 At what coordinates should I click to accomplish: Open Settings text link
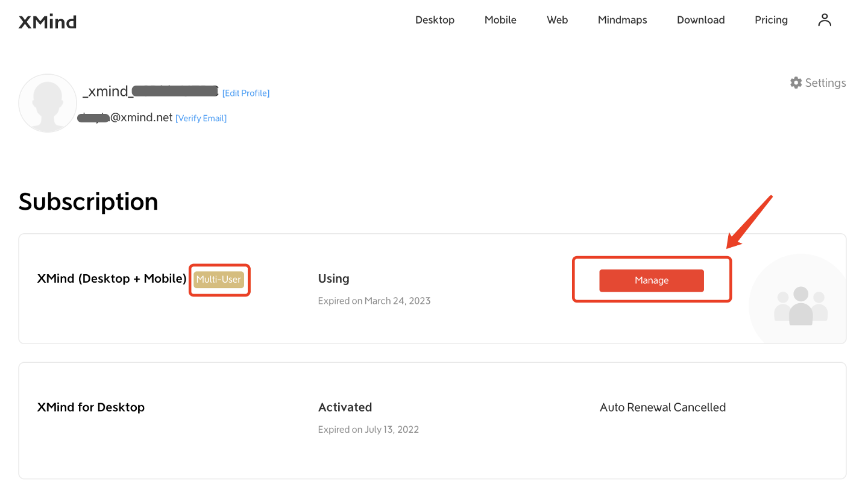[x=825, y=83]
